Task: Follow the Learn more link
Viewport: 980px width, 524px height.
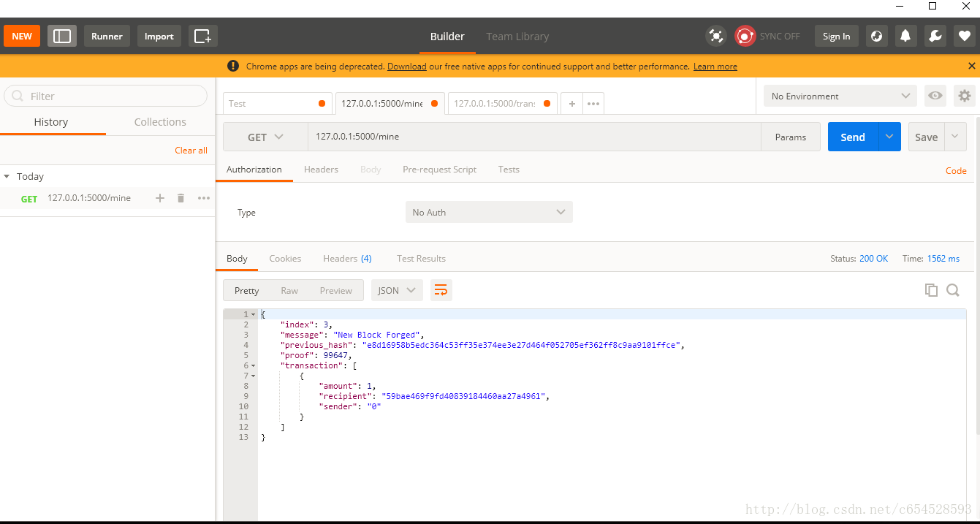Action: [715, 67]
